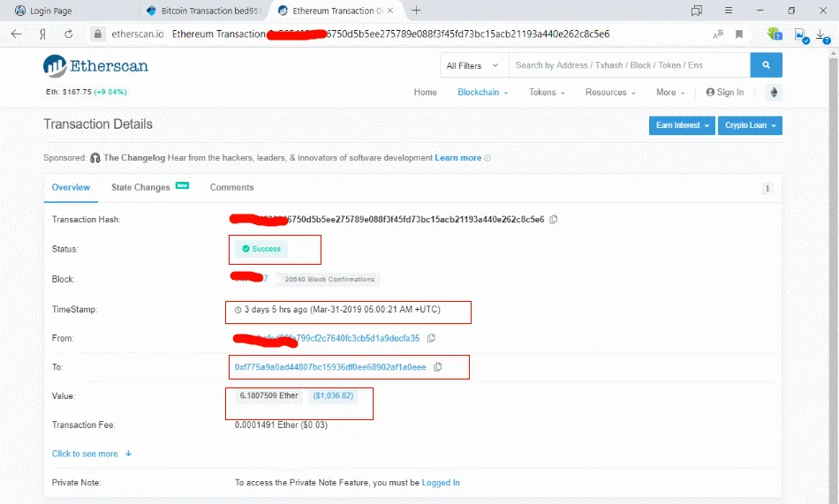Open browser collections panel icon
839x504 pixels.
(x=696, y=11)
